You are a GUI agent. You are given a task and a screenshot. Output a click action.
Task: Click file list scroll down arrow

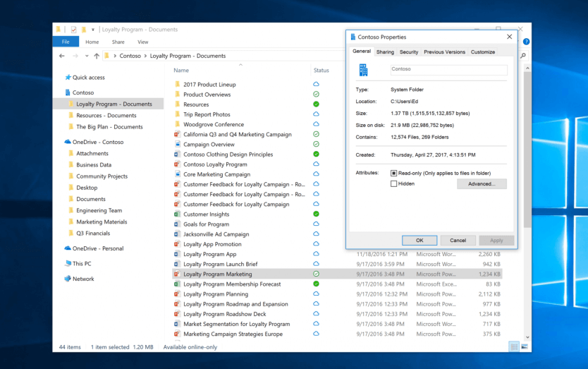point(527,337)
